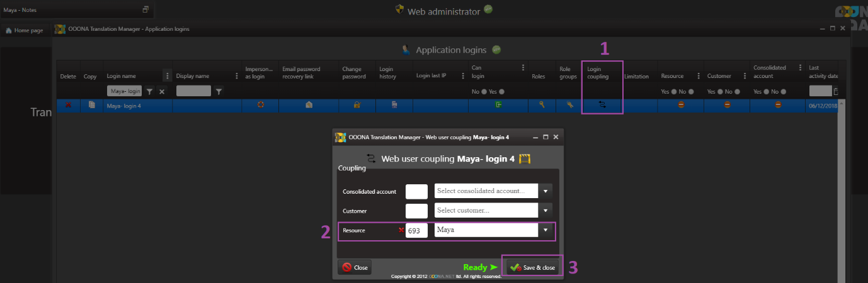Clear the resource with red X icon
Screen dimensions: 868x283
click(x=401, y=230)
